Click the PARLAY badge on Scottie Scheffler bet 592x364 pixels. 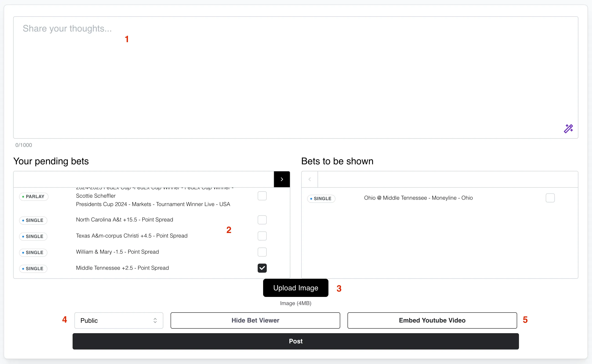pyautogui.click(x=34, y=197)
